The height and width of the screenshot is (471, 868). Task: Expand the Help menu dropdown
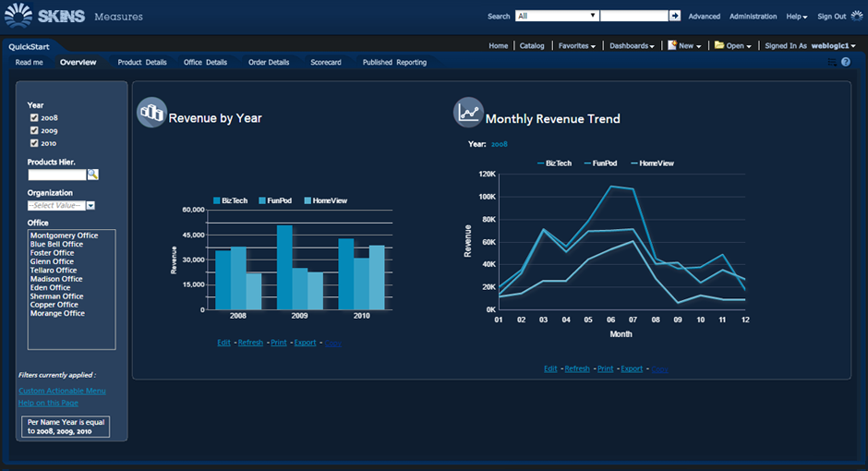click(797, 17)
